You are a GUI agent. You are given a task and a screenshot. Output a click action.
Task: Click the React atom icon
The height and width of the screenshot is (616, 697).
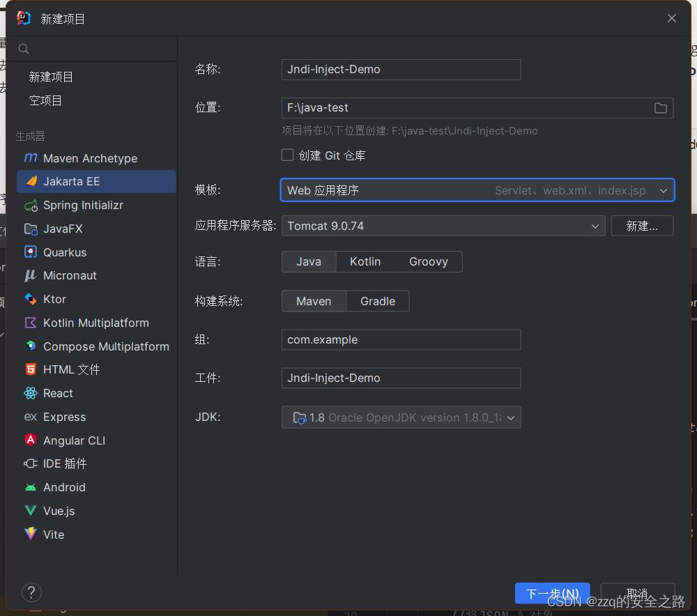click(x=31, y=393)
